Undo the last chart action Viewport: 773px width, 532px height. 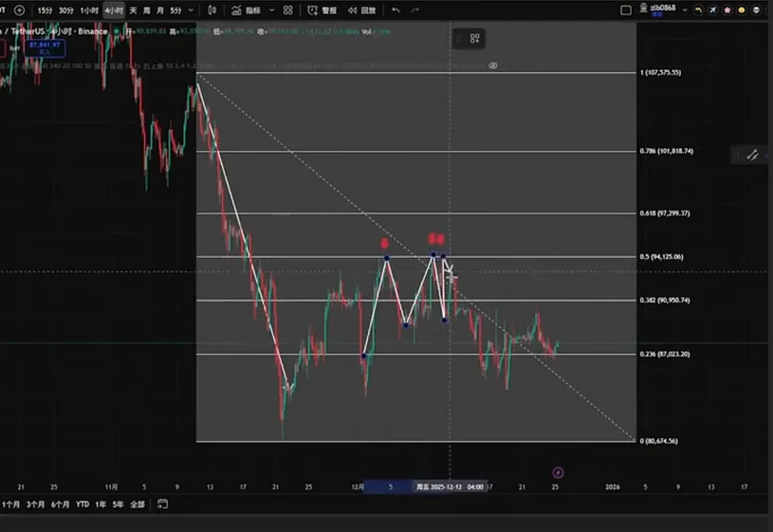396,9
